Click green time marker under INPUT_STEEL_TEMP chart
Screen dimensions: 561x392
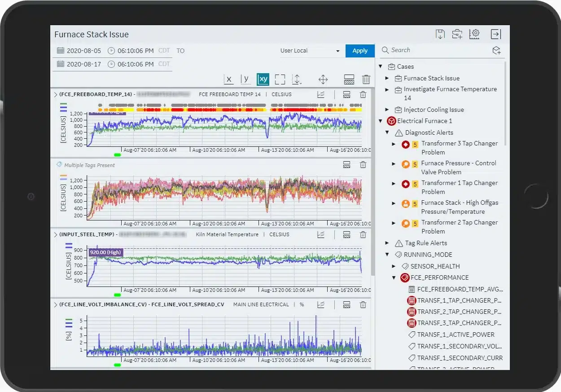(x=118, y=295)
